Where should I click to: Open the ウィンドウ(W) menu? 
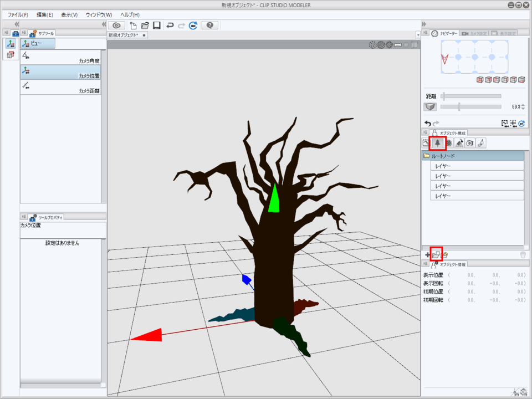pyautogui.click(x=99, y=15)
